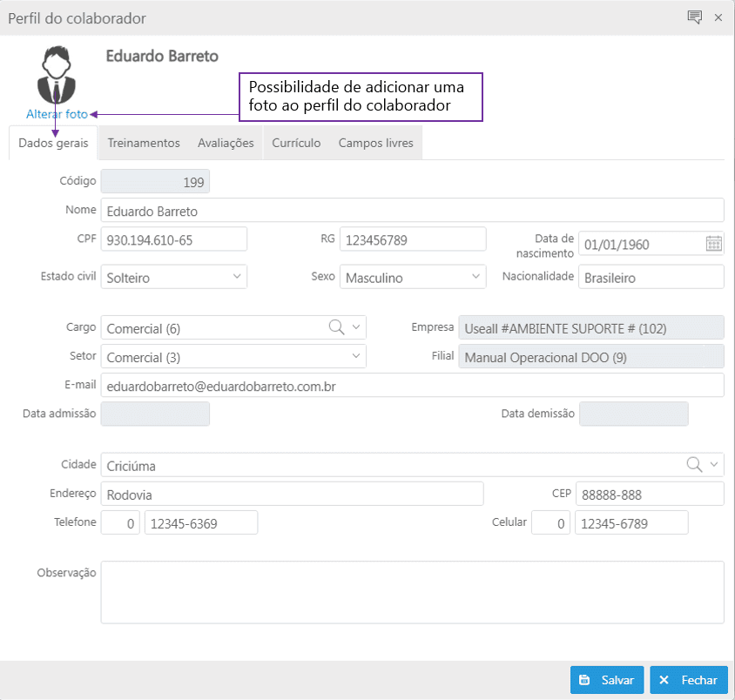Open the birth date calendar picker

[x=713, y=244]
